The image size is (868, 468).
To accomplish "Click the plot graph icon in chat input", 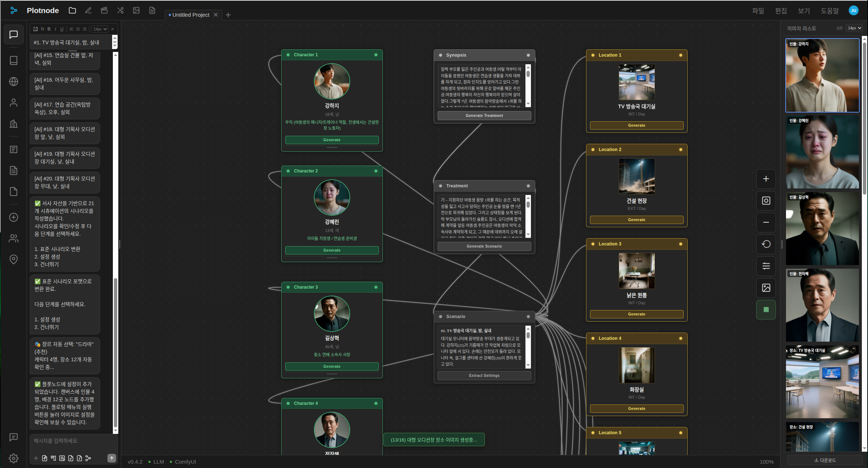I will [x=88, y=458].
